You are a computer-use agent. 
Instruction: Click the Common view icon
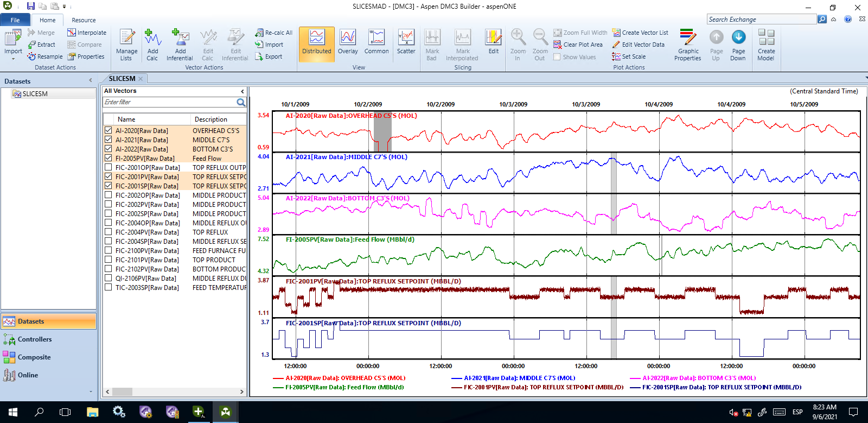376,42
